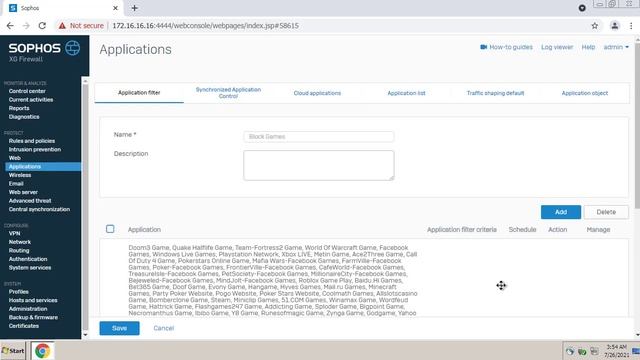Save the application filter
640x360 pixels.
[x=120, y=328]
